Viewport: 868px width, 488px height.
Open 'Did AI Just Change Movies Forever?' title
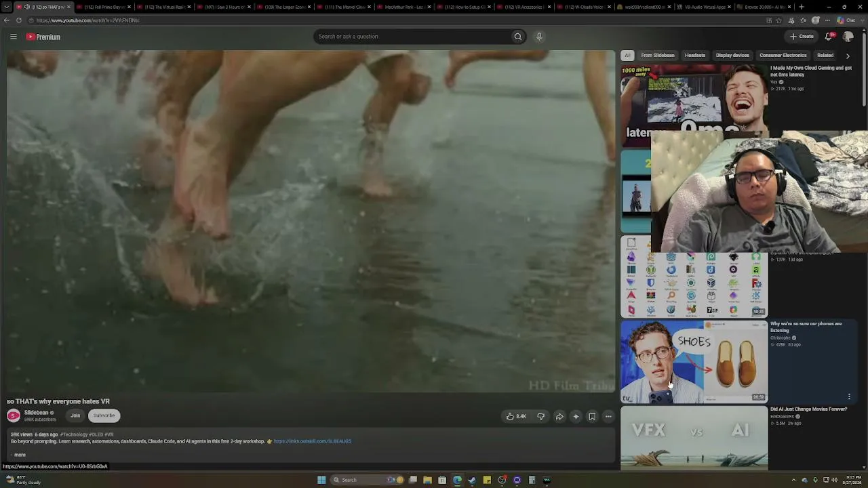(x=808, y=409)
